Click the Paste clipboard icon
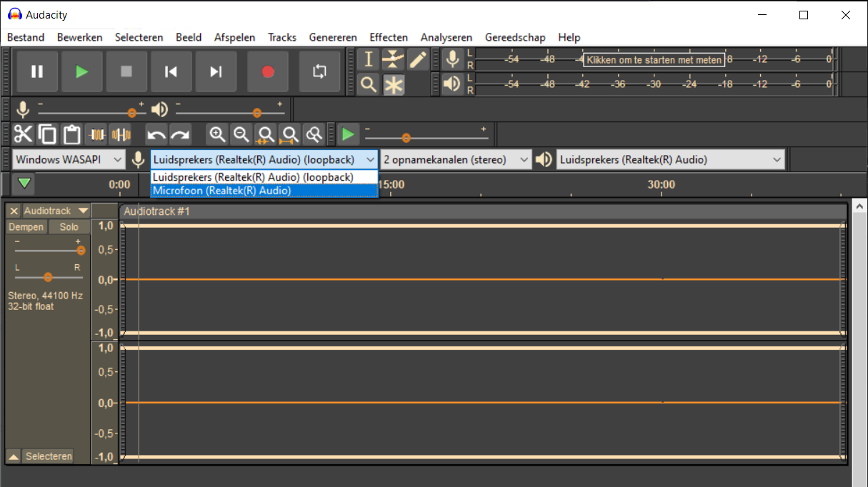Image resolution: width=868 pixels, height=487 pixels. coord(71,134)
